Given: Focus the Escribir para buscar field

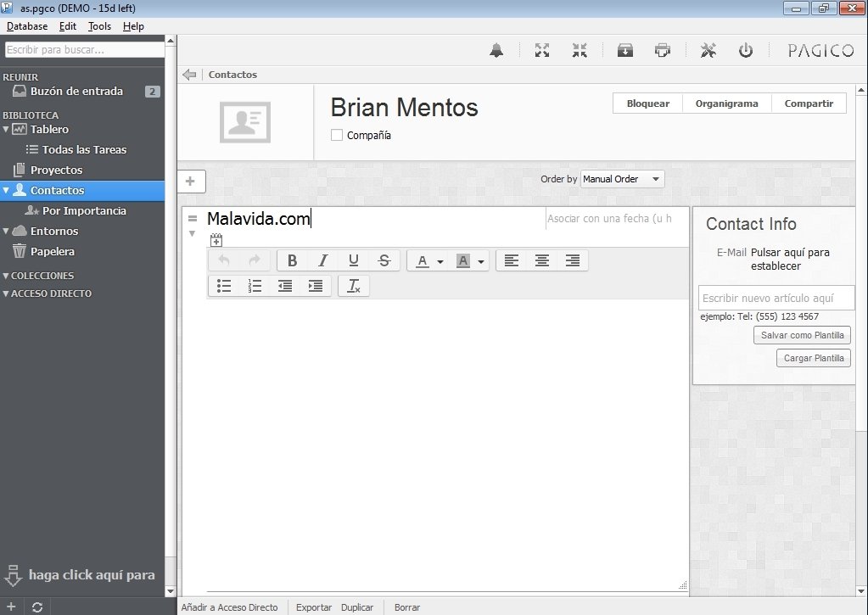Looking at the screenshot, I should 85,50.
